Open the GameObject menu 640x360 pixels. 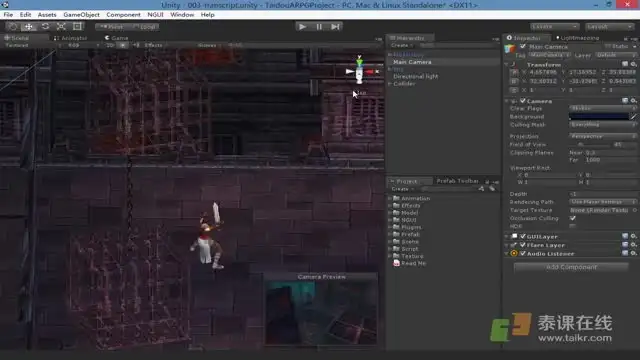[x=81, y=15]
